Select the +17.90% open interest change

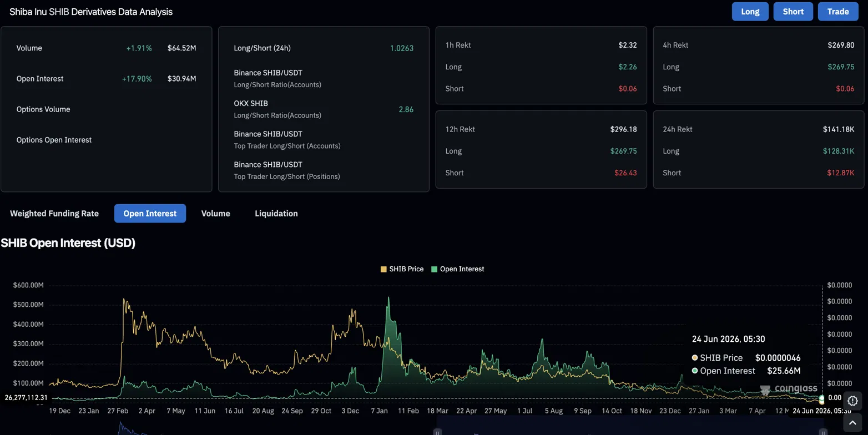(x=137, y=79)
